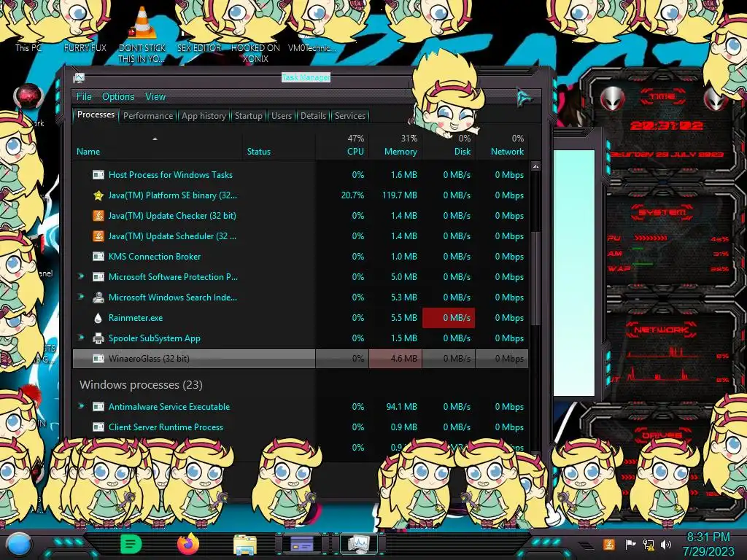Click the 119.7 MB memory value

(x=399, y=195)
